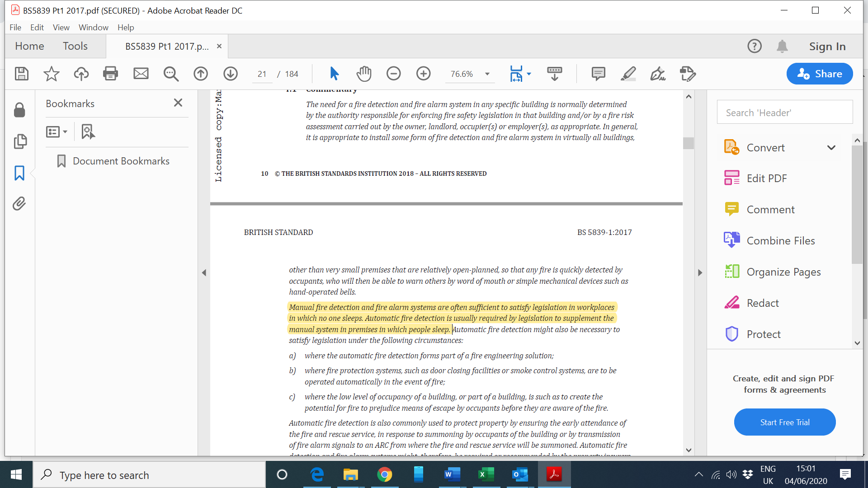Open Microsoft Word from the taskbar
This screenshot has height=488, width=868.
(452, 474)
